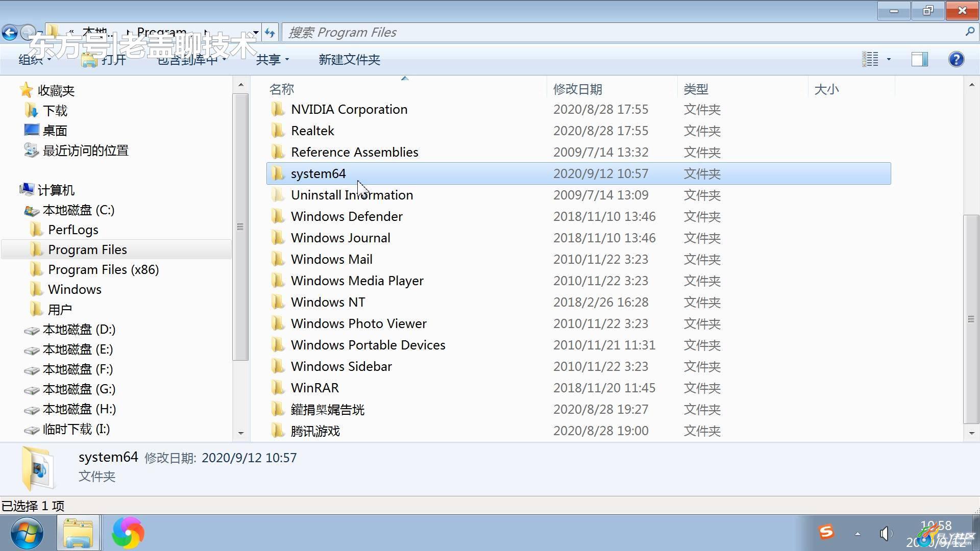Viewport: 980px width, 551px height.
Task: Select 本地磁盘 (H:) drive
Action: pyautogui.click(x=70, y=409)
